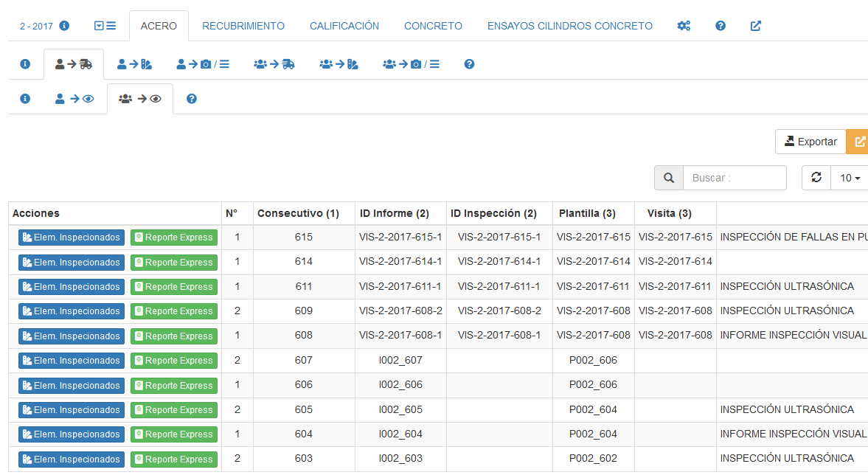Click Reporte Express for consecutivo 615
This screenshot has height=475, width=868.
[174, 237]
